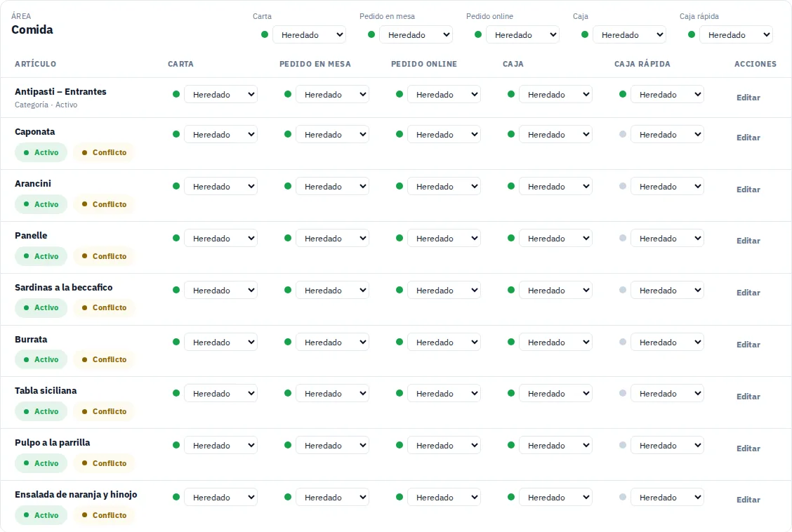Select the Ensalada de naranja y hinojo name

point(76,495)
